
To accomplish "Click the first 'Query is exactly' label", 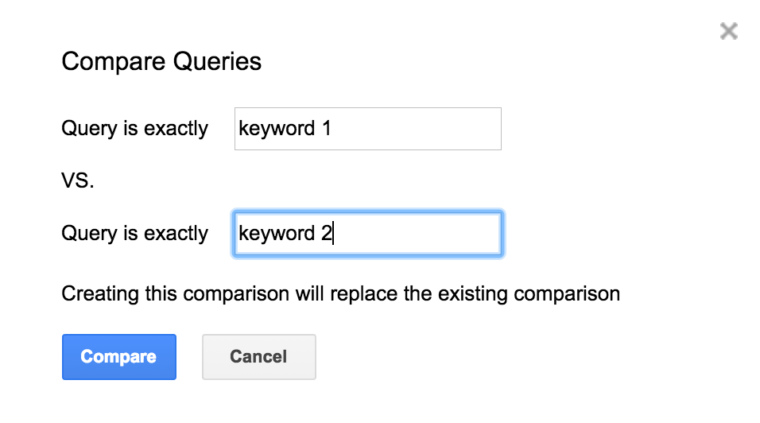I will (135, 129).
